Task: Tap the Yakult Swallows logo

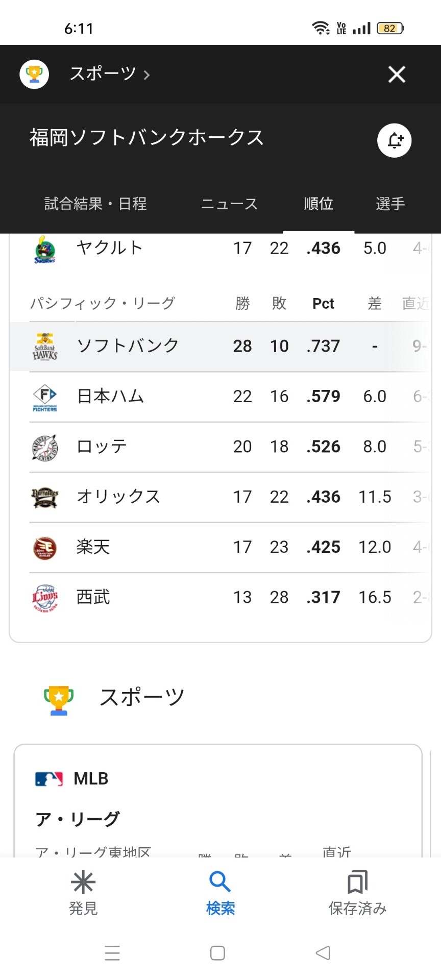Action: (x=45, y=249)
